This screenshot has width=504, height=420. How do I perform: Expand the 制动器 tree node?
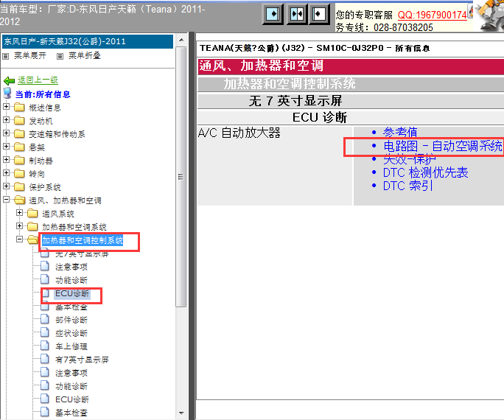(6, 159)
